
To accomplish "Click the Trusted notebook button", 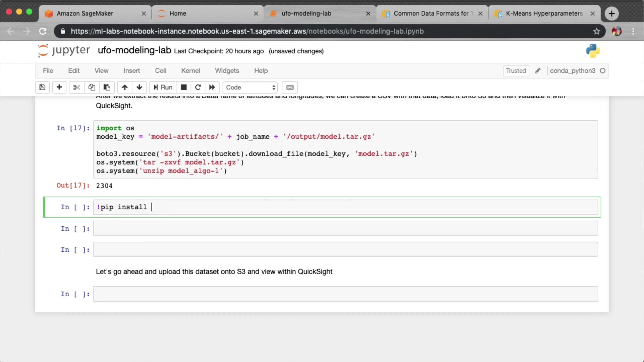I will (516, 71).
